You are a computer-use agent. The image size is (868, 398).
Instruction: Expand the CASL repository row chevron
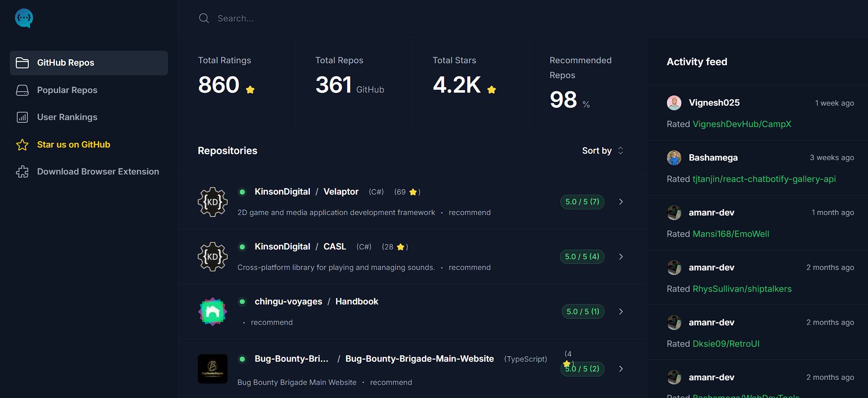pyautogui.click(x=621, y=257)
